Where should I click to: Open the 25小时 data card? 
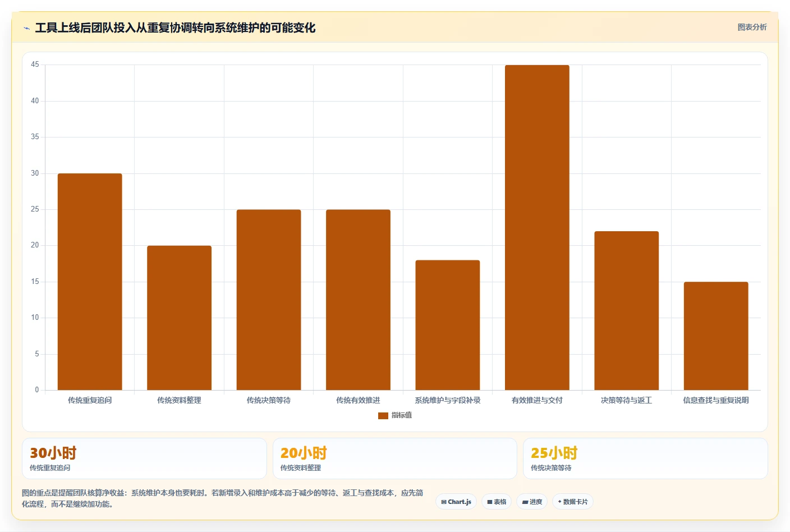coord(645,458)
